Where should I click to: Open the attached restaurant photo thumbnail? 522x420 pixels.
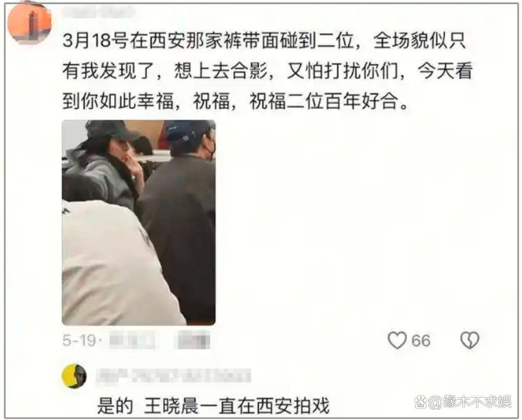(139, 222)
